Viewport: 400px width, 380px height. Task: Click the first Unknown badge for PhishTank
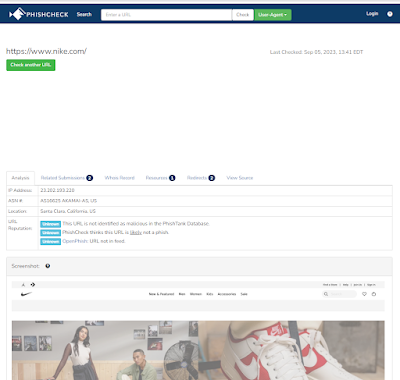50,224
